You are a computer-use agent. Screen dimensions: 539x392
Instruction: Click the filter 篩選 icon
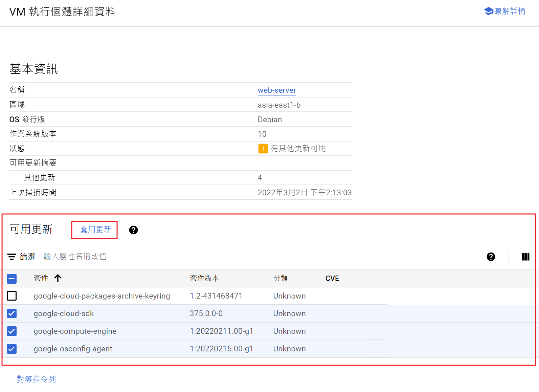12,257
